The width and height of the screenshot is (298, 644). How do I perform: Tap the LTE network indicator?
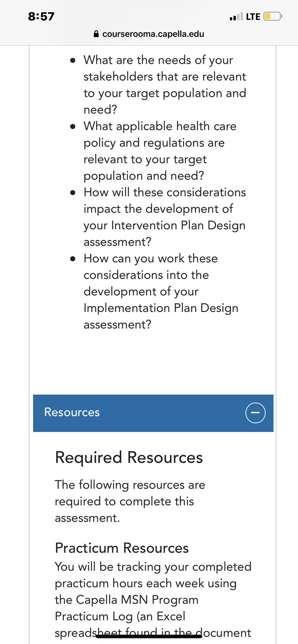253,17
